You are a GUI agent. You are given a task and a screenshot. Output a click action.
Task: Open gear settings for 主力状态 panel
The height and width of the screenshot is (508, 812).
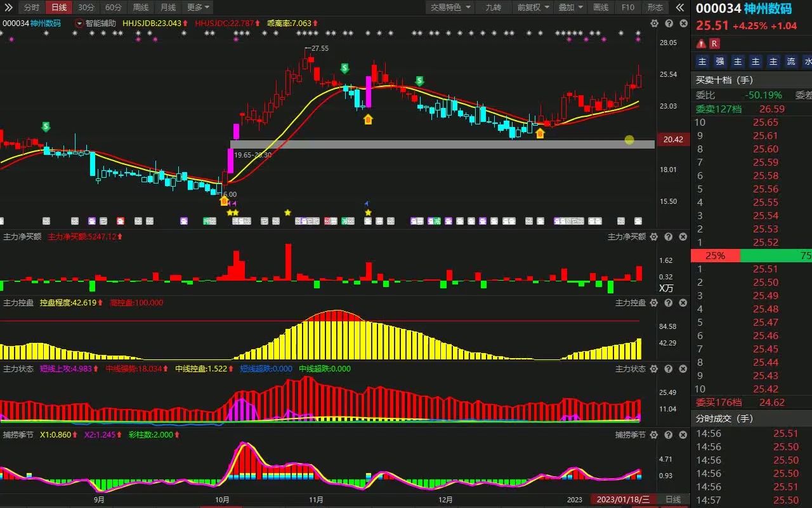pyautogui.click(x=655, y=369)
